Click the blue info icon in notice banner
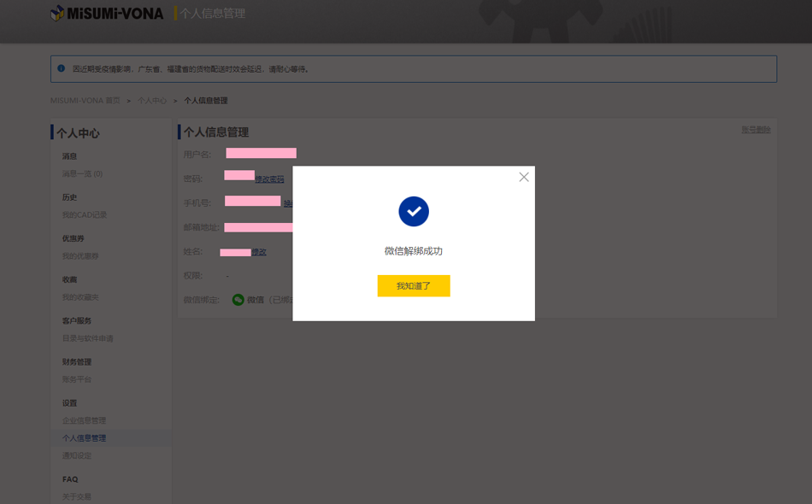The width and height of the screenshot is (812, 504). tap(62, 68)
